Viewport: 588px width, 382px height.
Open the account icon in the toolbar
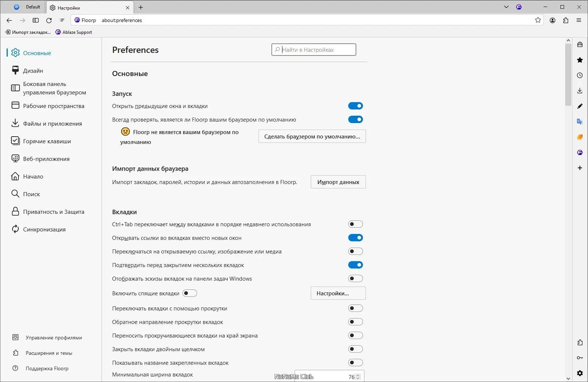(552, 20)
